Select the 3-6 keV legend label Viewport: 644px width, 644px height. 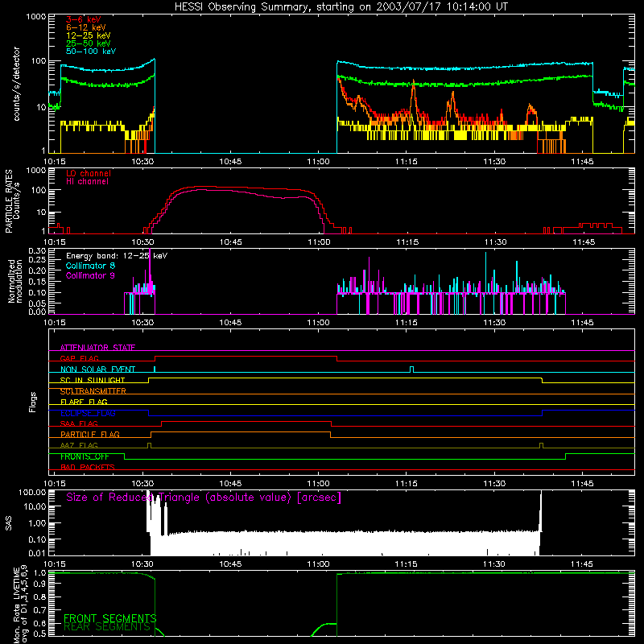click(x=83, y=19)
